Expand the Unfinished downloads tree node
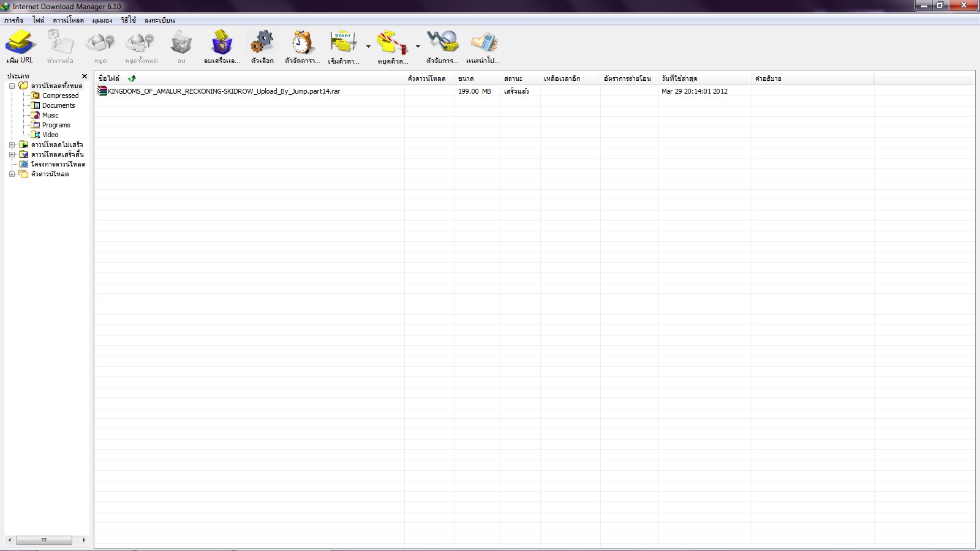This screenshot has height=551, width=980. click(12, 144)
